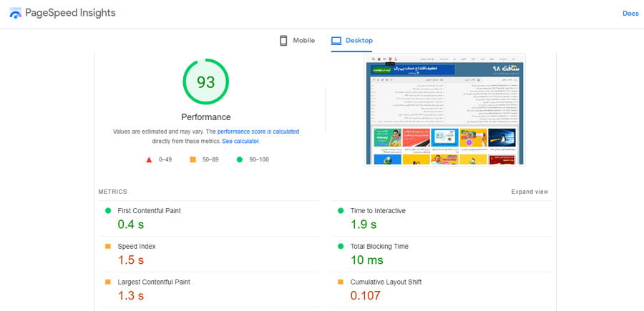This screenshot has width=644, height=311.
Task: Open the Docs link
Action: tap(630, 14)
